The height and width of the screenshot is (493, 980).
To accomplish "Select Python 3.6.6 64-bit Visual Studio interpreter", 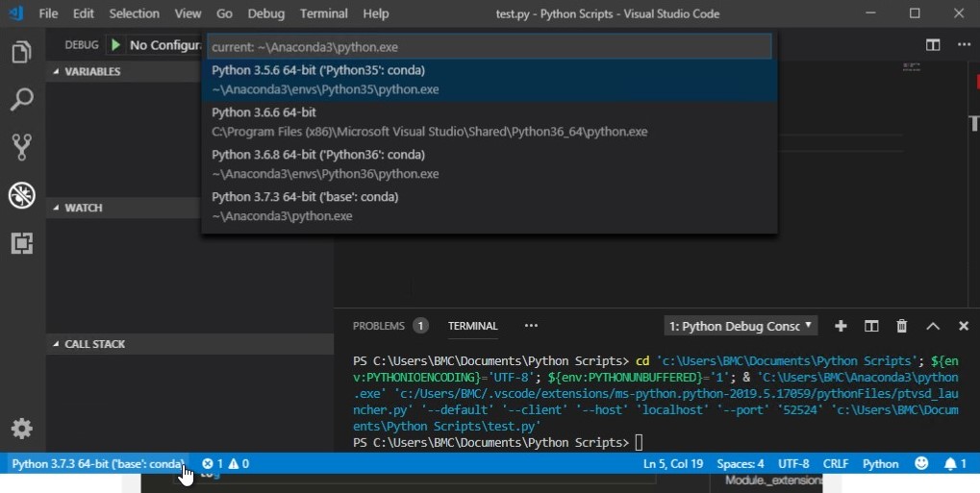I will click(x=490, y=122).
